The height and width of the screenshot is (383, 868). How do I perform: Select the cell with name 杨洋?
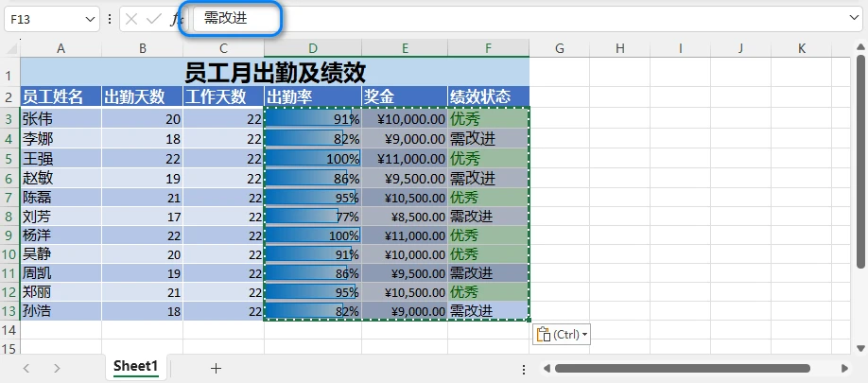point(61,235)
